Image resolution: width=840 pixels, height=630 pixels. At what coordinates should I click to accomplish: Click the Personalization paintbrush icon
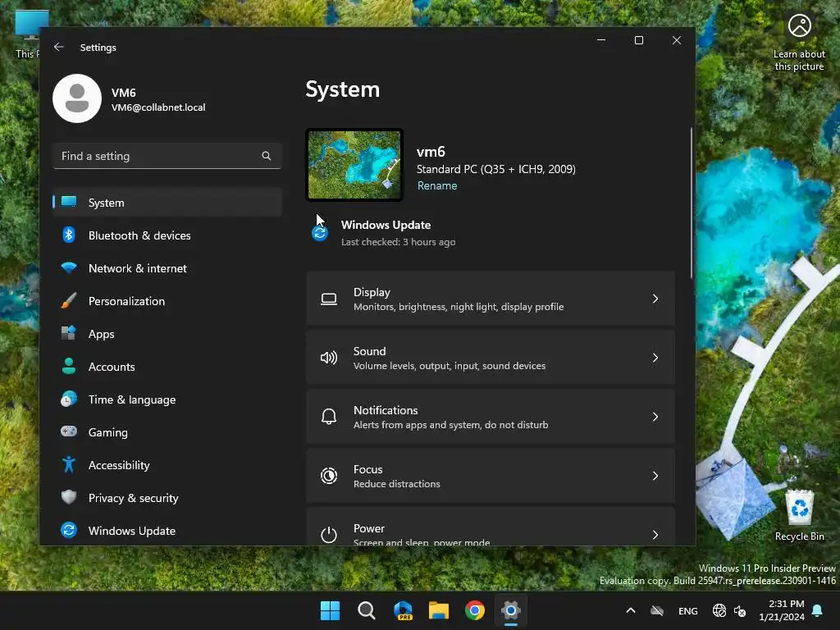tap(69, 300)
